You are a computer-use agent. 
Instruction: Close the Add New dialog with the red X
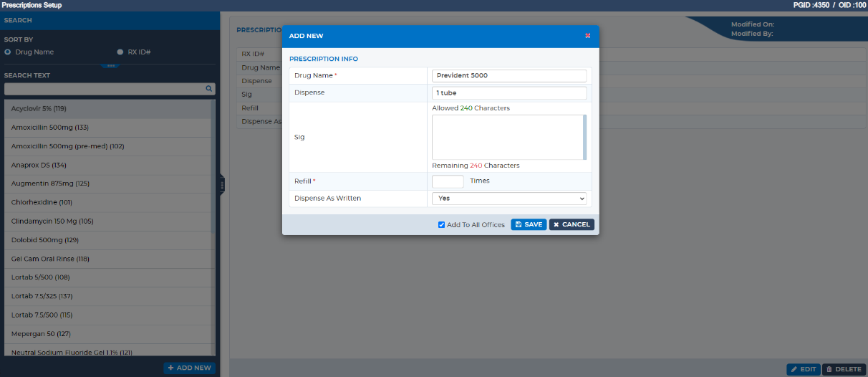click(587, 35)
